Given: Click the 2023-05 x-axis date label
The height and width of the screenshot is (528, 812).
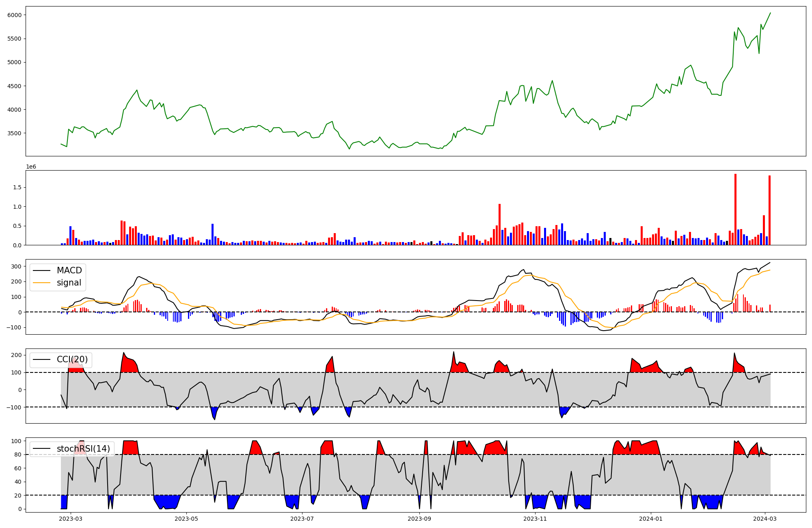Looking at the screenshot, I should [186, 519].
